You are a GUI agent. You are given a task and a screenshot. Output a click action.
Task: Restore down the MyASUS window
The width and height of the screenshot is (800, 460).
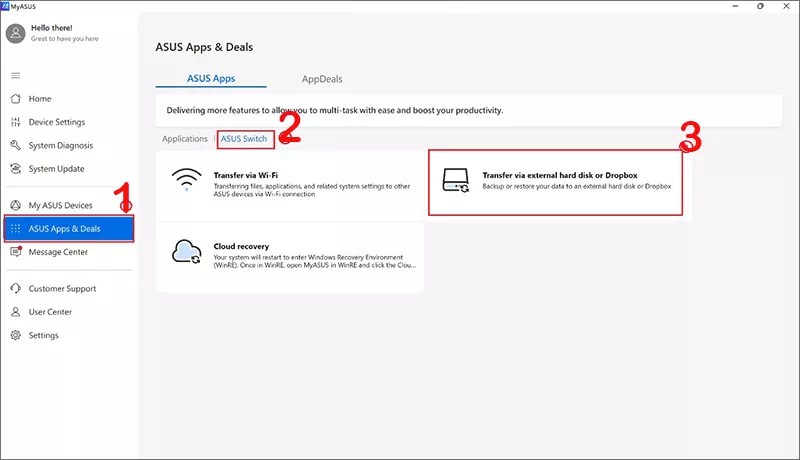760,6
